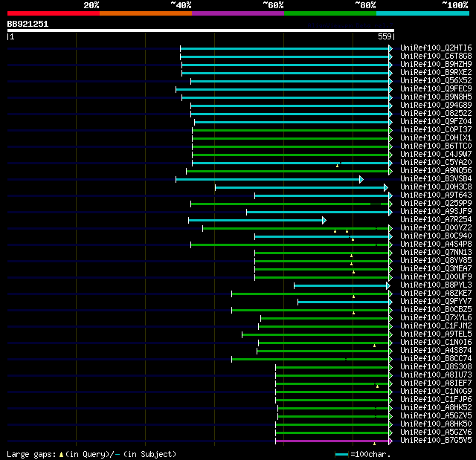Click the cyan alignment bar for B8PYL3
476x460 pixels.
tap(341, 285)
